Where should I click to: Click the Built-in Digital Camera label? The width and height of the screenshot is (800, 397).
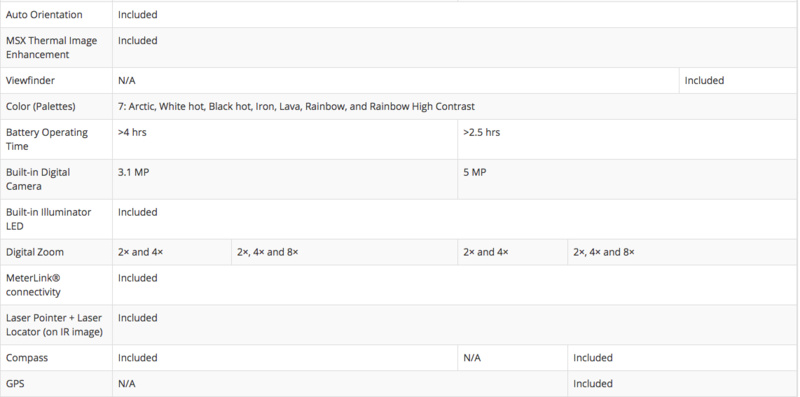click(x=38, y=179)
